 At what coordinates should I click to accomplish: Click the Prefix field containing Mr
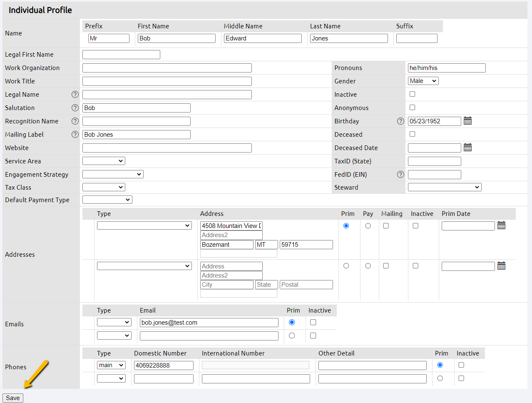click(x=109, y=38)
